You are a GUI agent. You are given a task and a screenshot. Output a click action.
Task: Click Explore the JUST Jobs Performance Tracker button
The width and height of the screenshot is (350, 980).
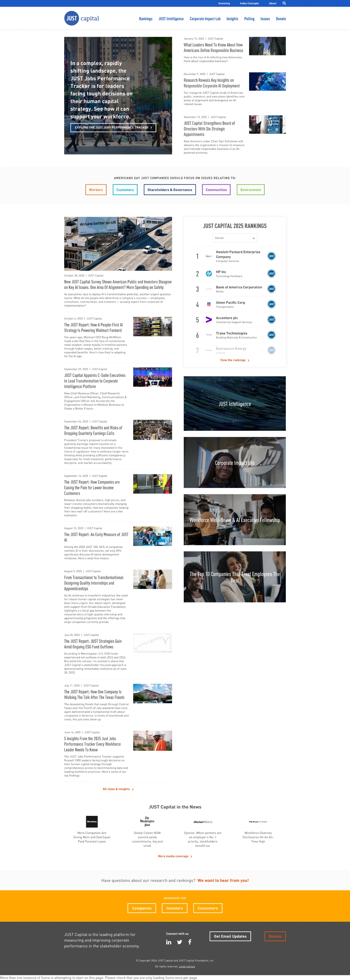pyautogui.click(x=113, y=128)
